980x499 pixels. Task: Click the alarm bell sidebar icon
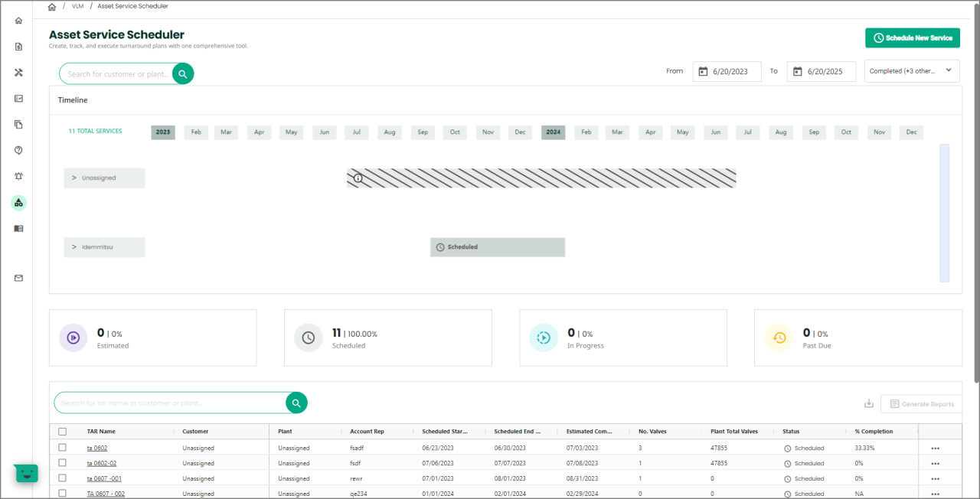click(18, 176)
